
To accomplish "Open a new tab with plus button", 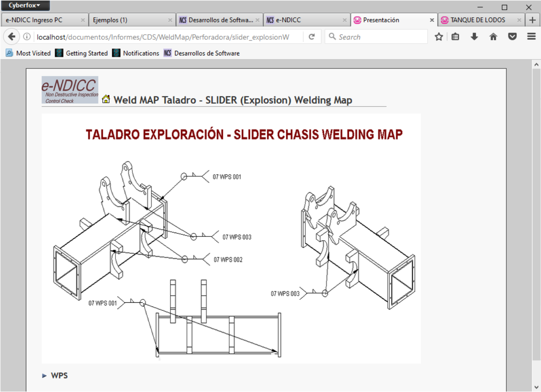I will tap(533, 20).
